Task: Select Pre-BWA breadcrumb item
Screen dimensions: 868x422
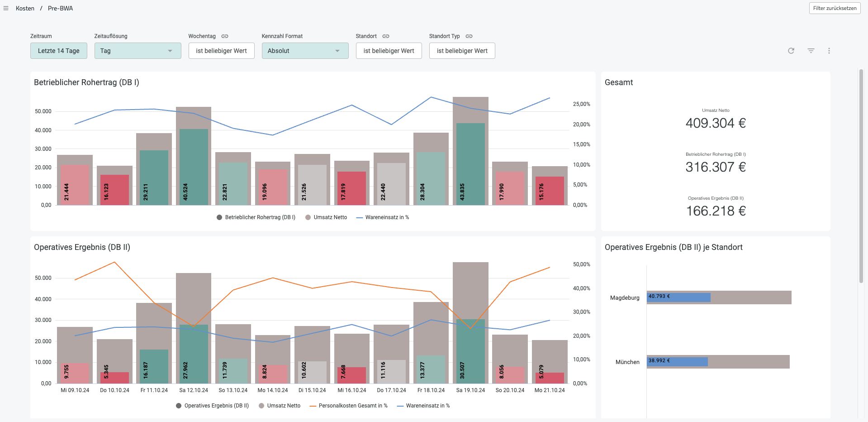Action: [60, 8]
